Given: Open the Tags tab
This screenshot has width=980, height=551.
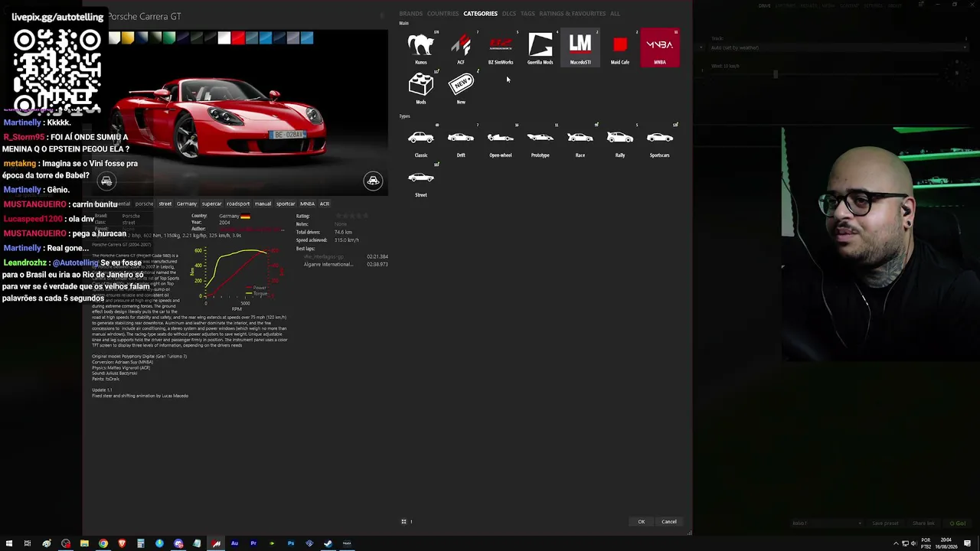Looking at the screenshot, I should [528, 14].
